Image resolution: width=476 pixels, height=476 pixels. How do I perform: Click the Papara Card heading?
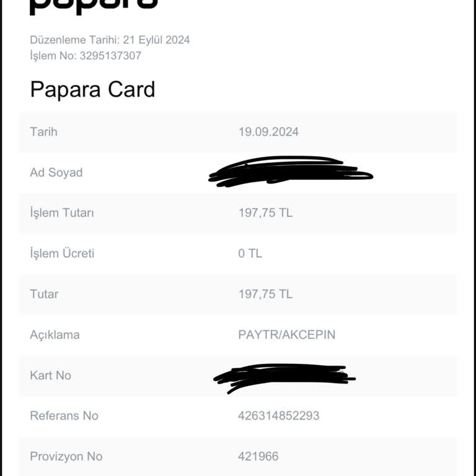pyautogui.click(x=92, y=90)
